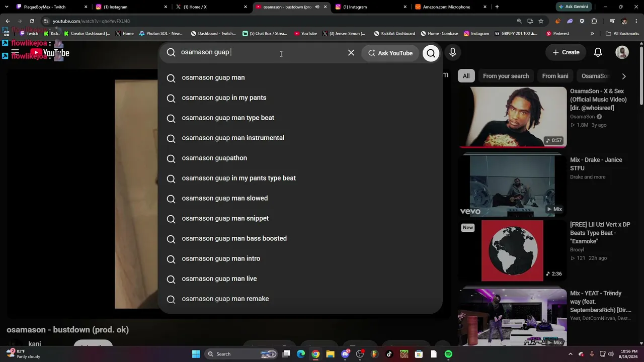This screenshot has width=644, height=362.
Task: Open Chrome extensions puzzle icon
Action: pyautogui.click(x=594, y=21)
